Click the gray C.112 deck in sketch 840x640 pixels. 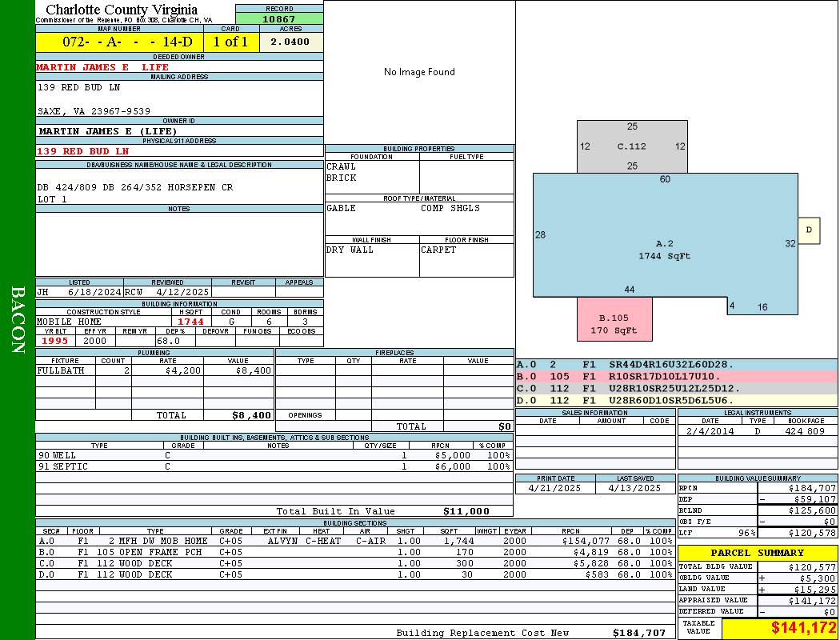(632, 146)
